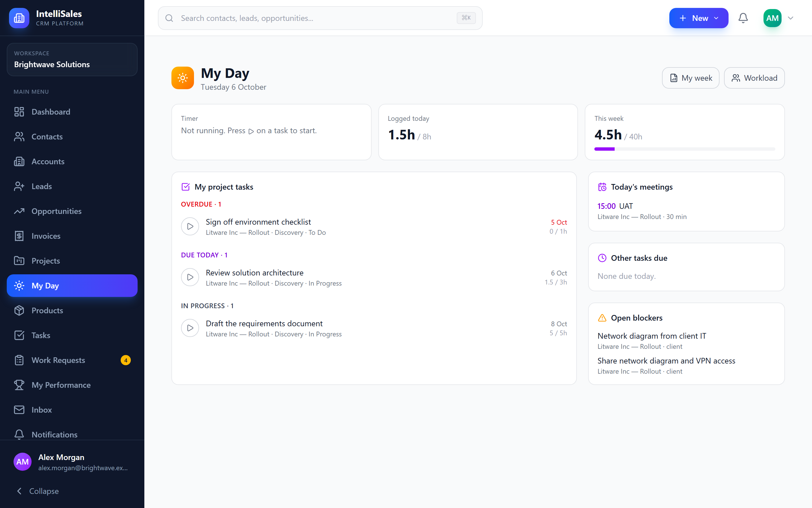Click Open blockers warning icon

pos(602,318)
